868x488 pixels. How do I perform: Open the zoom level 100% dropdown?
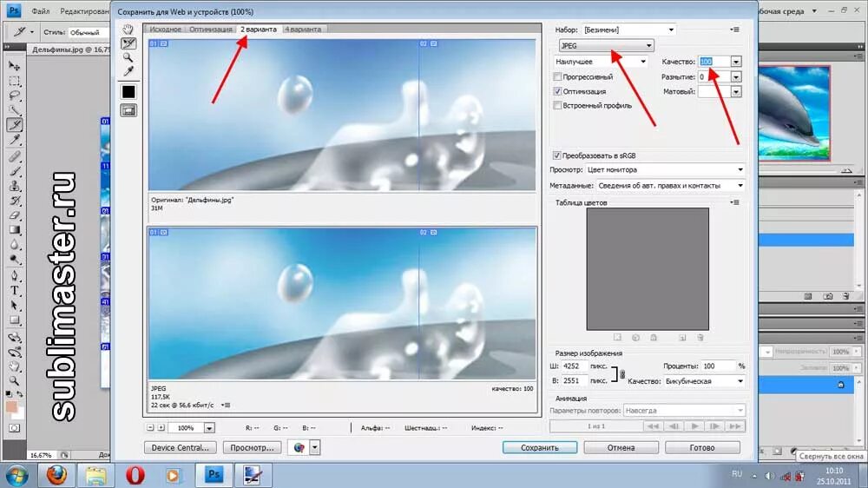point(209,427)
